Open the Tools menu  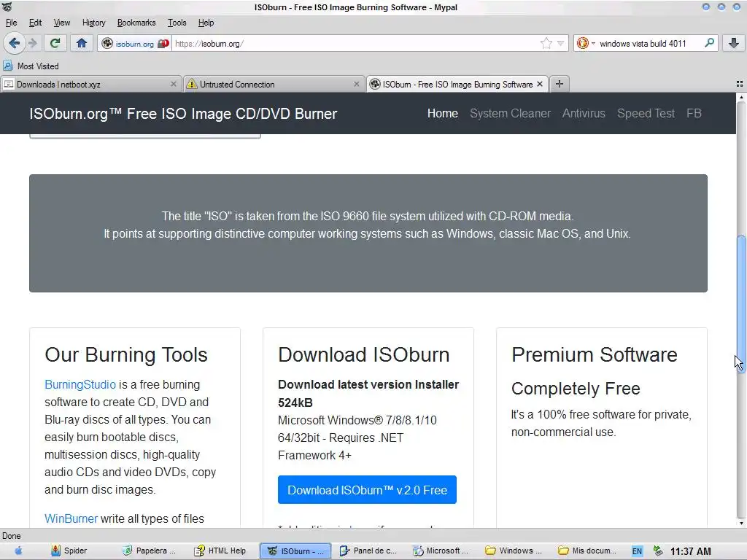[x=177, y=23]
